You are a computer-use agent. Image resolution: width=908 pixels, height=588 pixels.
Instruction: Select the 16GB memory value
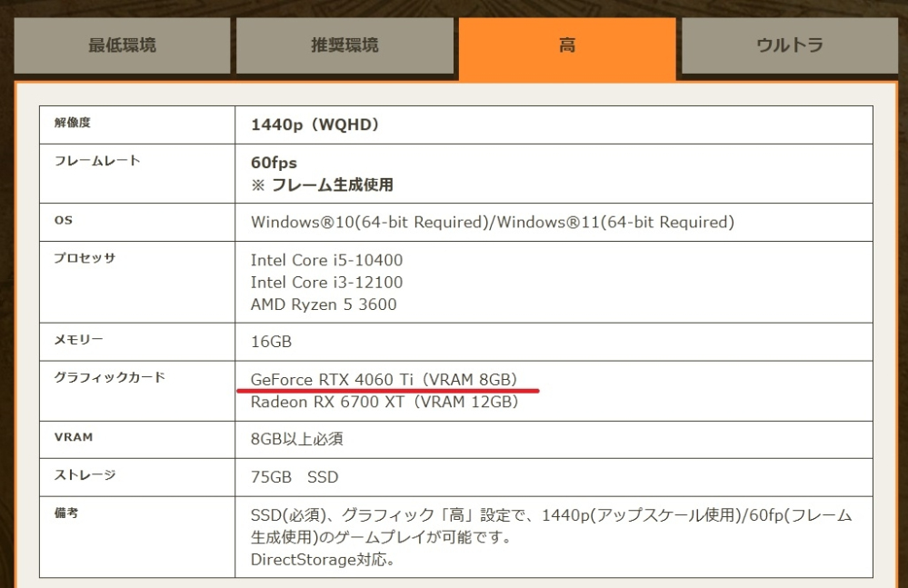point(271,342)
